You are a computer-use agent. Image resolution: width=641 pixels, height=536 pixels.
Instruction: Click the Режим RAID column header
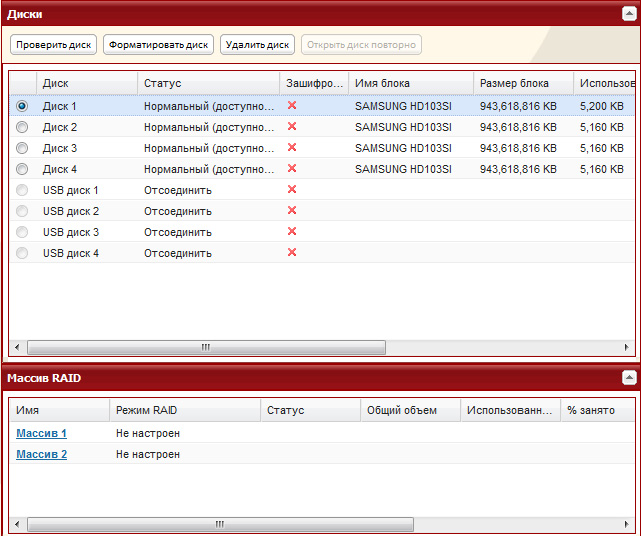click(184, 410)
